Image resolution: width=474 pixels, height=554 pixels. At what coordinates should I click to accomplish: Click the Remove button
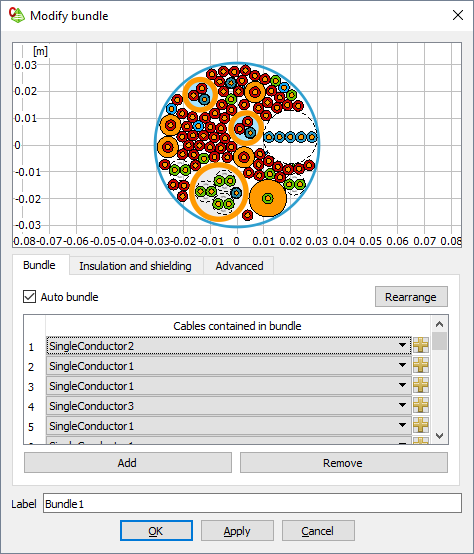click(x=344, y=463)
